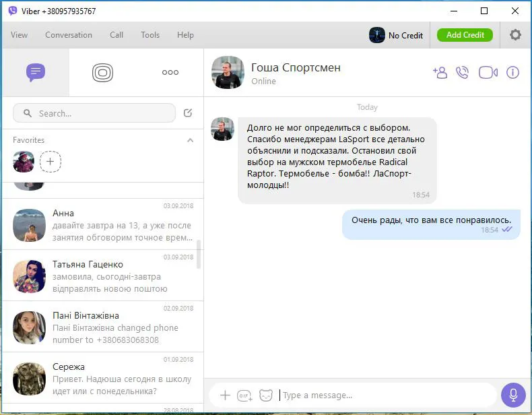Open the chat with Анна
The width and height of the screenshot is (532, 415).
[103, 224]
